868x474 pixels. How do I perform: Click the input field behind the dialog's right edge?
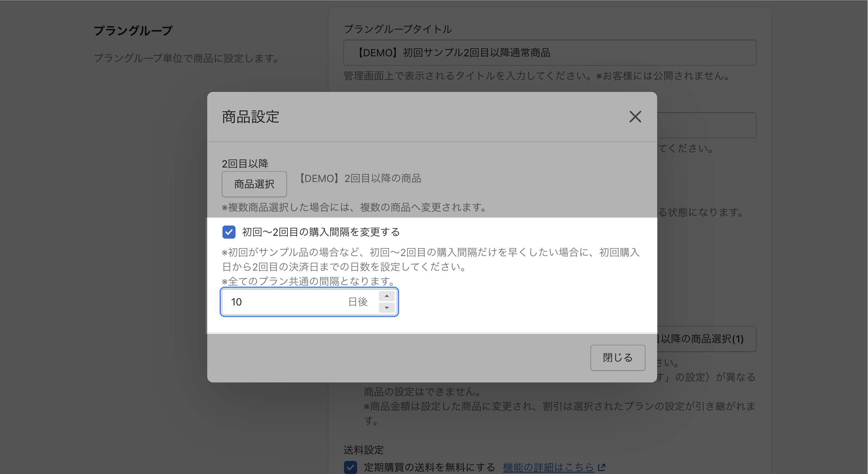(706, 126)
